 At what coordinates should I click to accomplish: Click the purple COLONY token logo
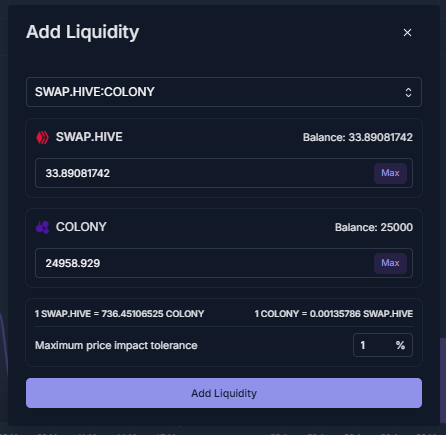[x=42, y=227]
